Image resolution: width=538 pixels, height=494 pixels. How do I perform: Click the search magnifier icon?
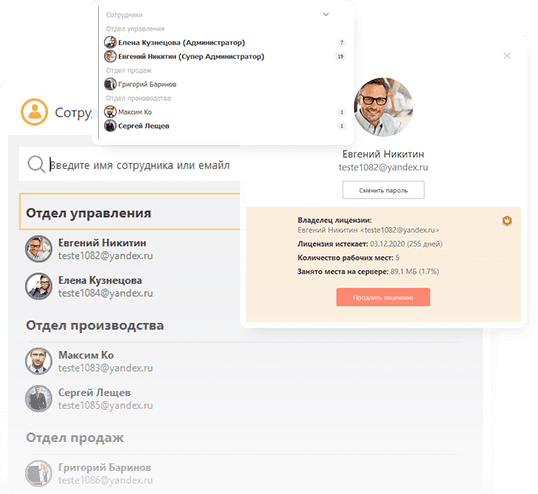tap(36, 164)
